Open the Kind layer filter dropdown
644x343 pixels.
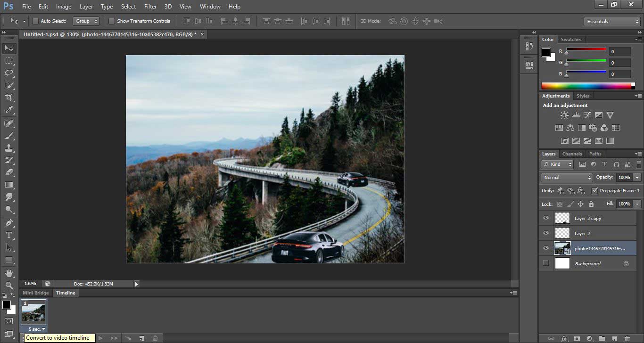click(557, 164)
